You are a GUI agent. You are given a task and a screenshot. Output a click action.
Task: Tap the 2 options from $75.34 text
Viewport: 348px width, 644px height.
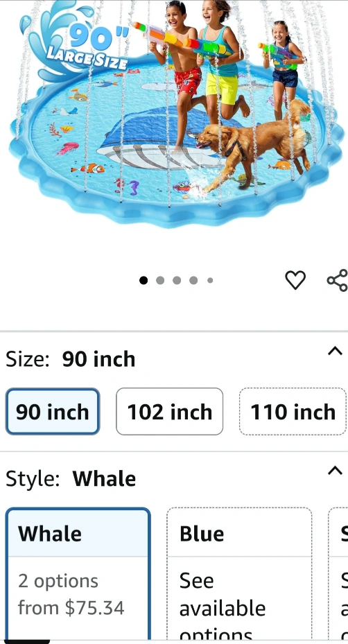click(71, 594)
